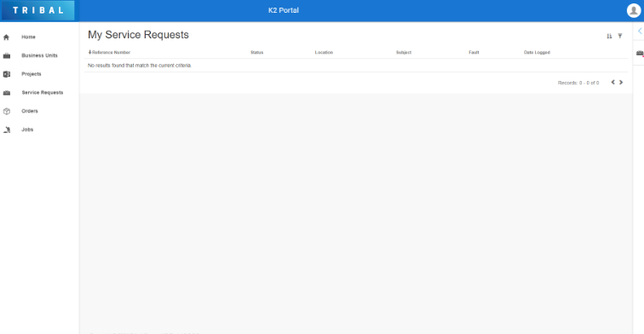Click the Subject column header
Screen dimensions: 644x334
point(404,52)
